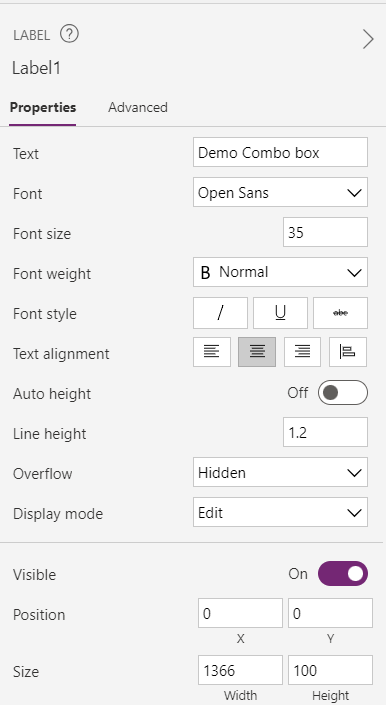Click the Font weight property label
This screenshot has width=386, height=705.
pyautogui.click(x=52, y=273)
